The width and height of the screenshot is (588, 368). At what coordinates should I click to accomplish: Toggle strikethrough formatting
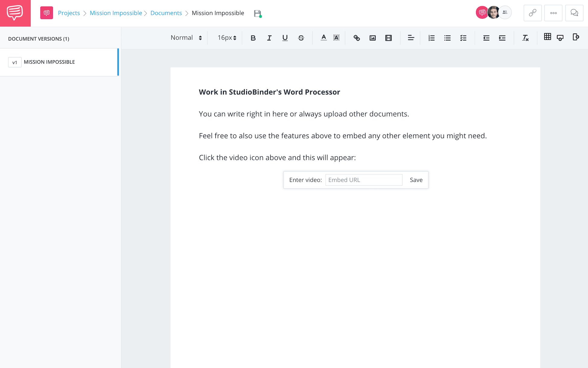(x=301, y=38)
